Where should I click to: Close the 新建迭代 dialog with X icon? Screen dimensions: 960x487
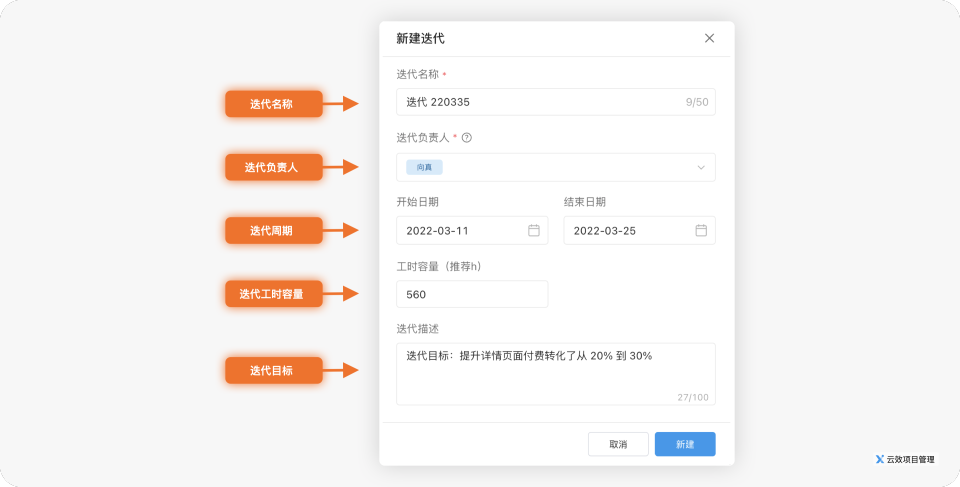click(x=709, y=38)
